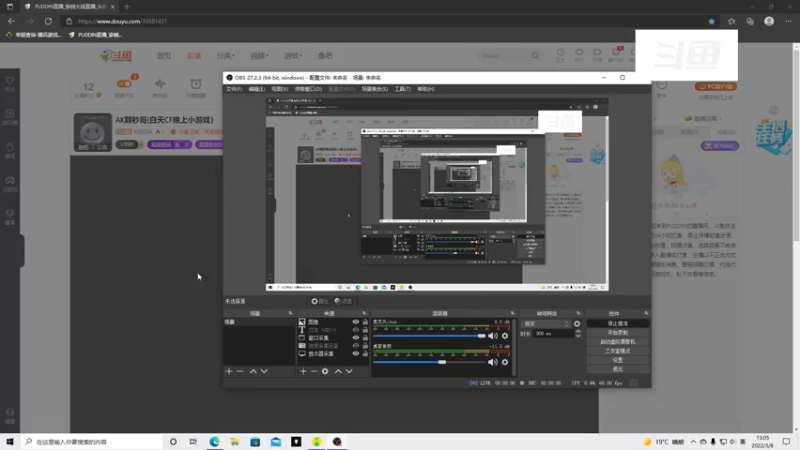Remove selected source with minus icon
This screenshot has width=800, height=450.
pos(314,371)
